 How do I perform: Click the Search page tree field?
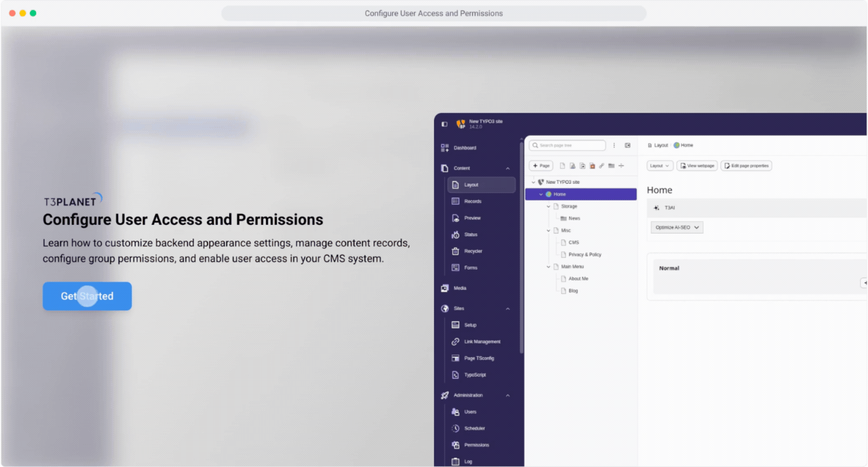[x=567, y=145]
